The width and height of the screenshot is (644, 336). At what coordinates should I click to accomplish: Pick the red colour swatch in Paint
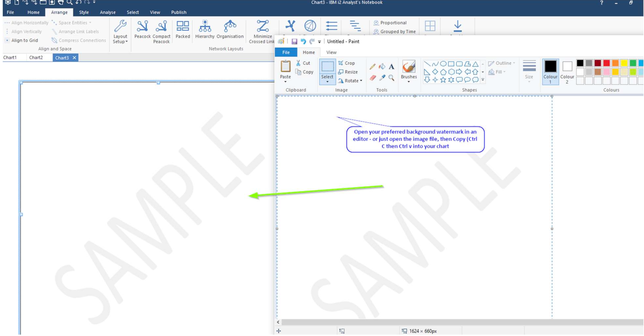[607, 63]
